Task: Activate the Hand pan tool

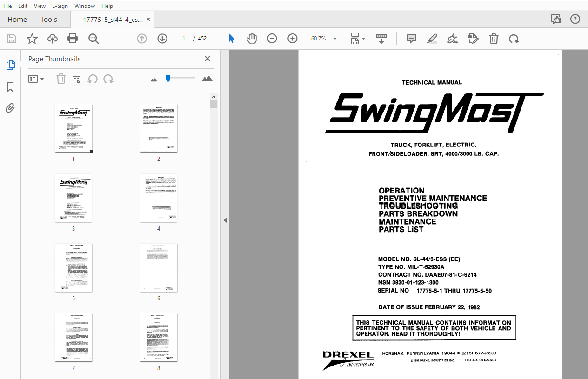Action: pos(252,39)
